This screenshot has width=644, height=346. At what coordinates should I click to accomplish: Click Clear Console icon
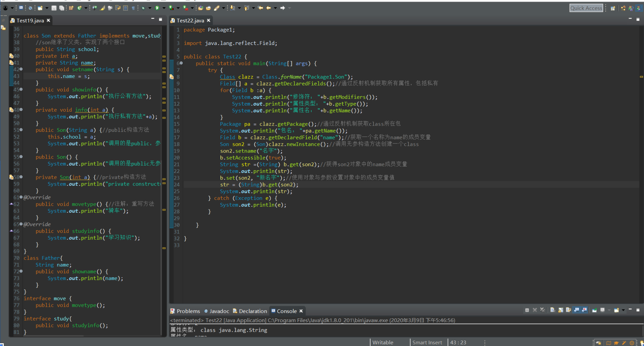tap(552, 310)
